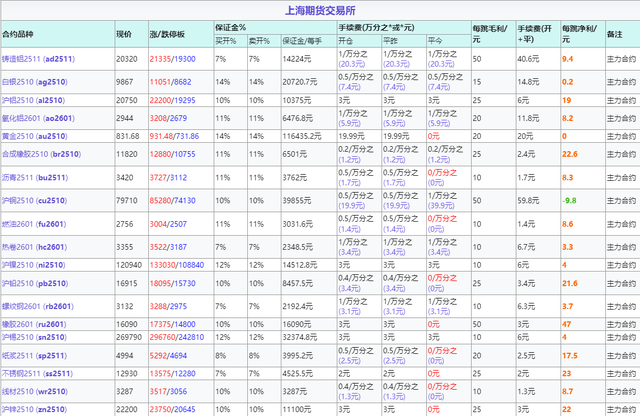Open the 纸浆2511 (sp2511) contract link
This screenshot has width=640, height=416.
(34, 356)
